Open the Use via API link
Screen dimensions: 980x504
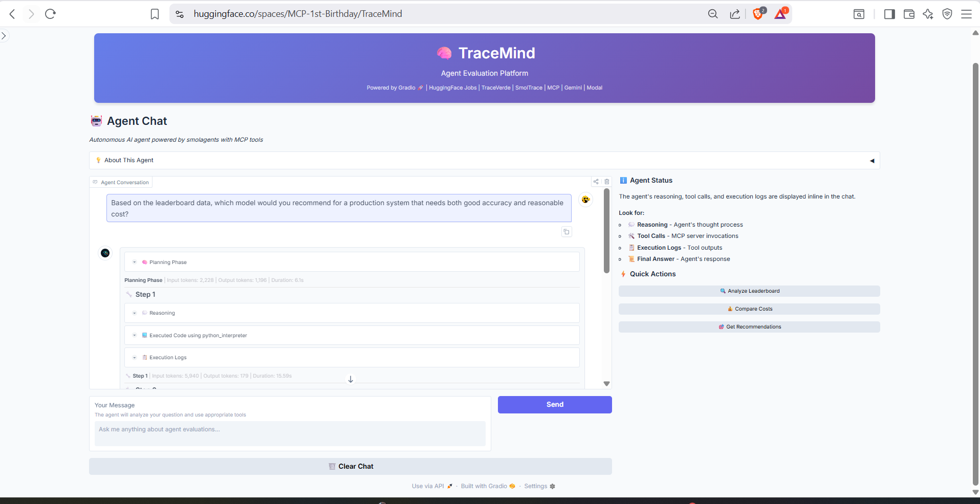432,486
